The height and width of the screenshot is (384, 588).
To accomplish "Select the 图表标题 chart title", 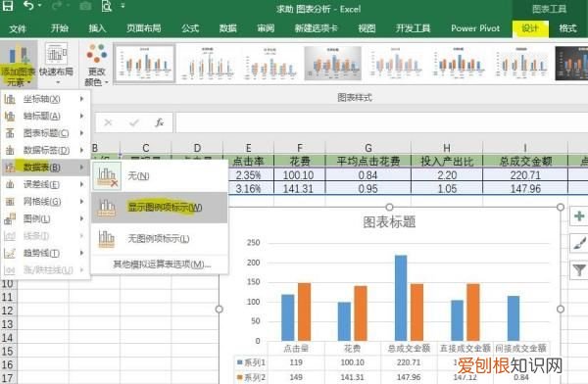I will coord(389,222).
